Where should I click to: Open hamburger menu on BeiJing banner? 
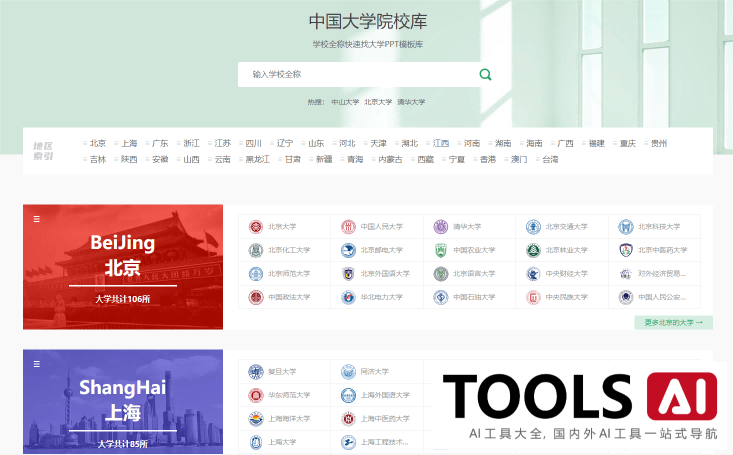(37, 219)
